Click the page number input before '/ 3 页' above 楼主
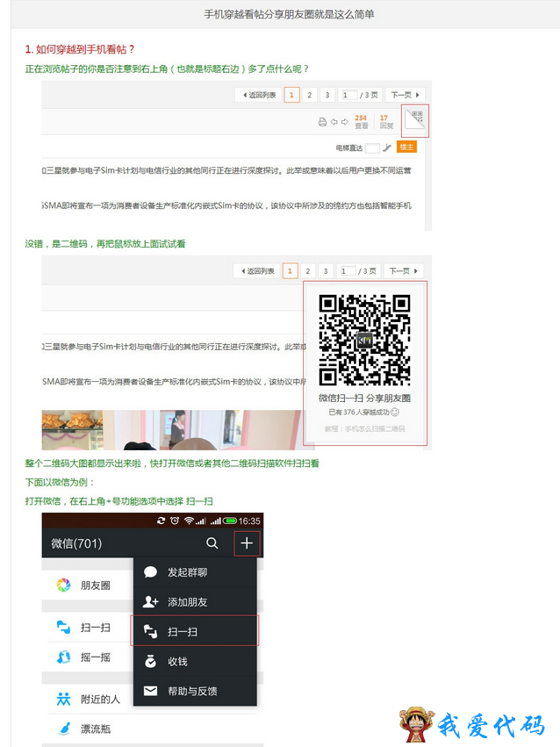560x747 pixels. click(x=349, y=95)
